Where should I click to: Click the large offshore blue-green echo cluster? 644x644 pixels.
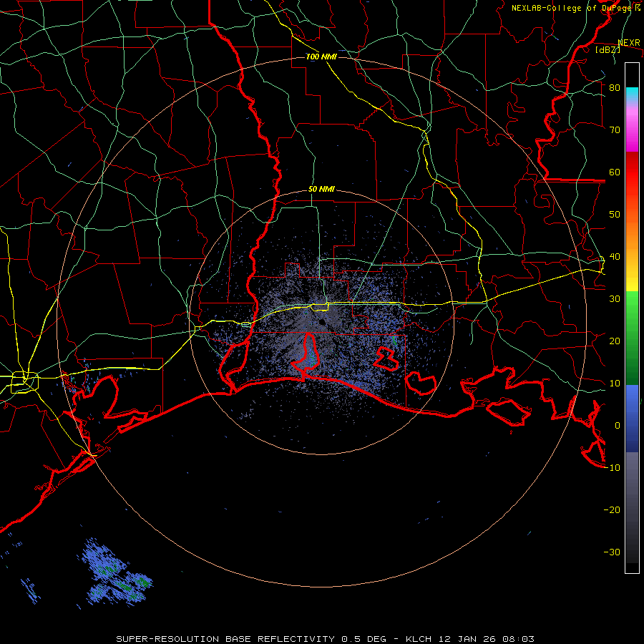coord(117,573)
